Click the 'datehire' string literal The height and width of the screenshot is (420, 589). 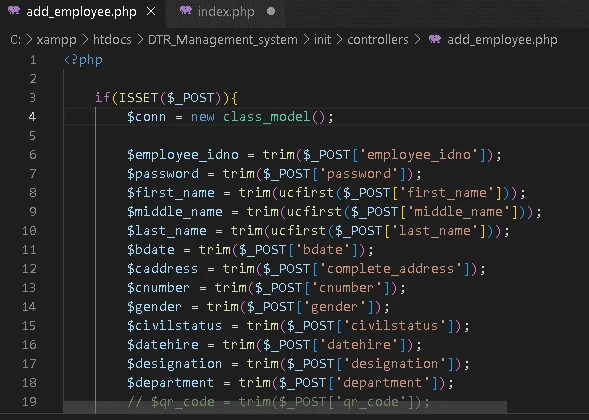pos(358,345)
